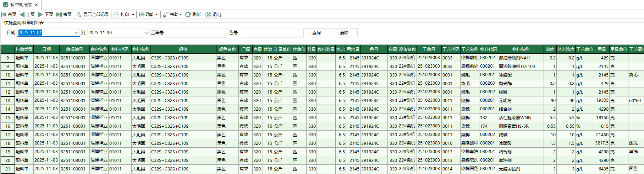Click the 查询 query button
Image resolution: width=644 pixels, height=174 pixels.
click(x=317, y=33)
